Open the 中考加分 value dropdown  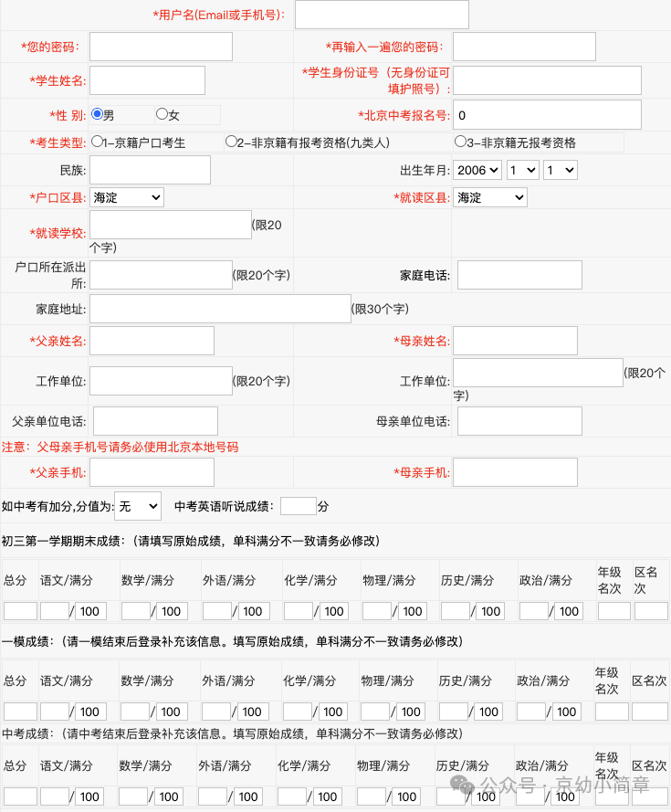138,505
